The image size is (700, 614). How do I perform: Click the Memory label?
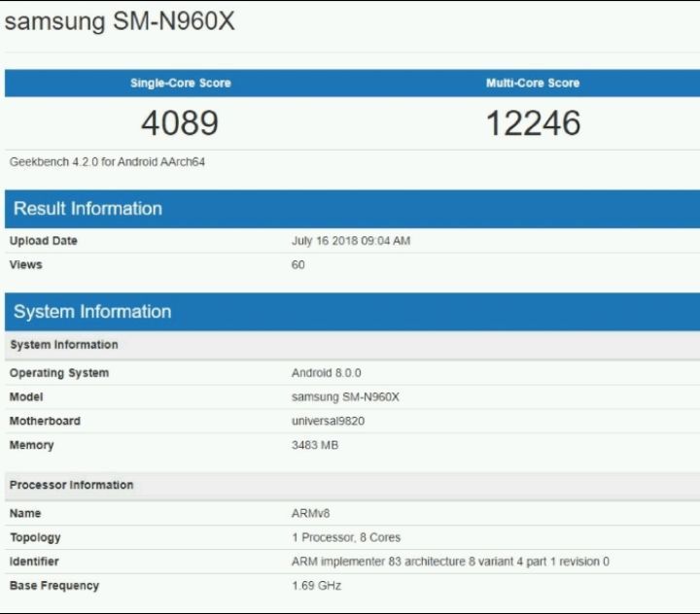tap(32, 445)
